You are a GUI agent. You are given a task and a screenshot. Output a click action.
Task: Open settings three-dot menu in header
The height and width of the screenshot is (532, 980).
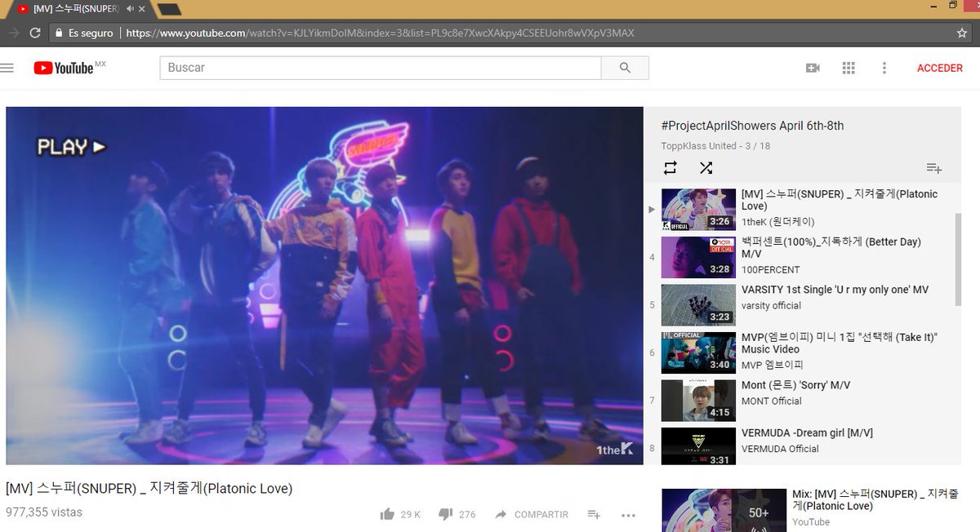(884, 68)
